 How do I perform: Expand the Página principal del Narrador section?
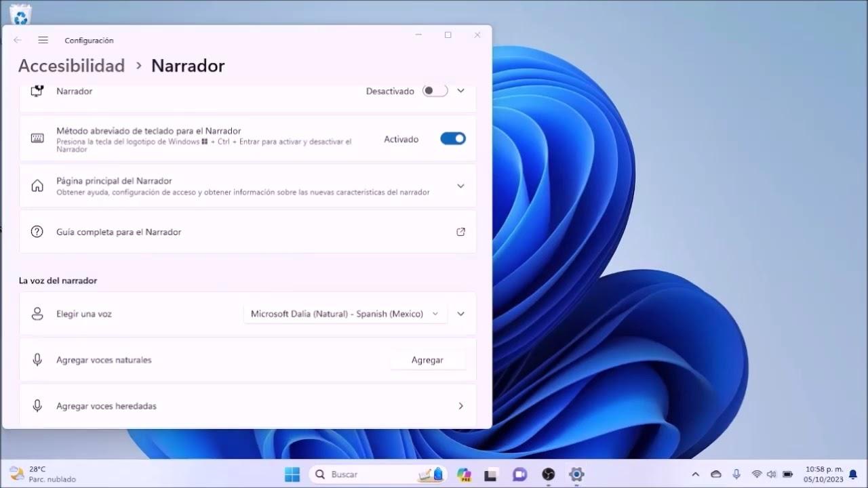point(460,186)
